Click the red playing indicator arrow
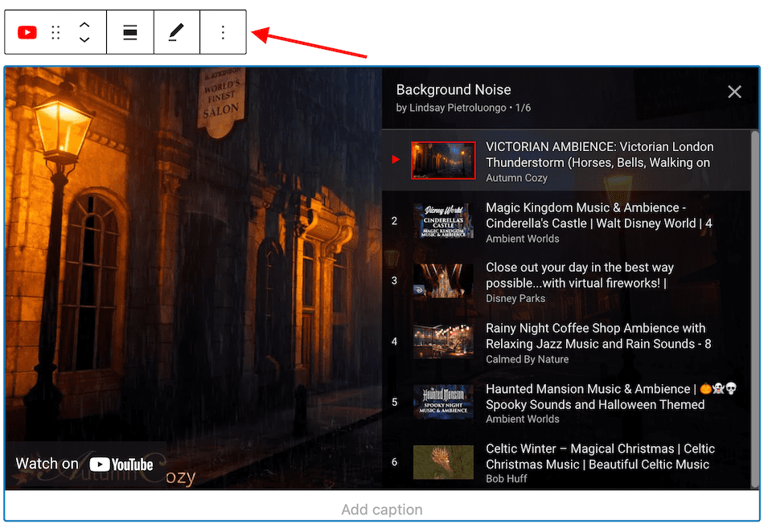772x532 pixels. click(395, 159)
